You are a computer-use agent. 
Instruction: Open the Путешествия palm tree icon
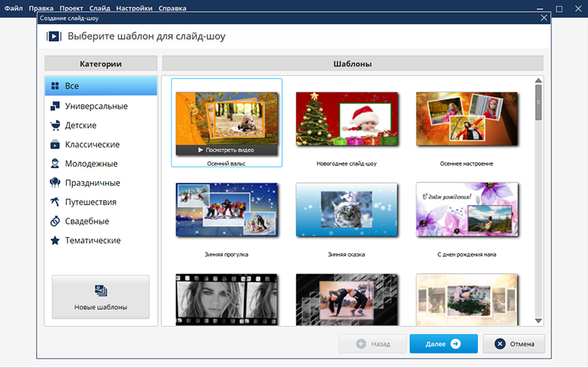pos(54,202)
